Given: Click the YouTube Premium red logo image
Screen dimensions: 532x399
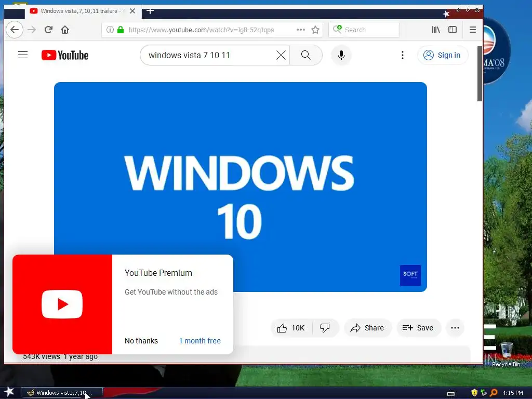Looking at the screenshot, I should [62, 304].
